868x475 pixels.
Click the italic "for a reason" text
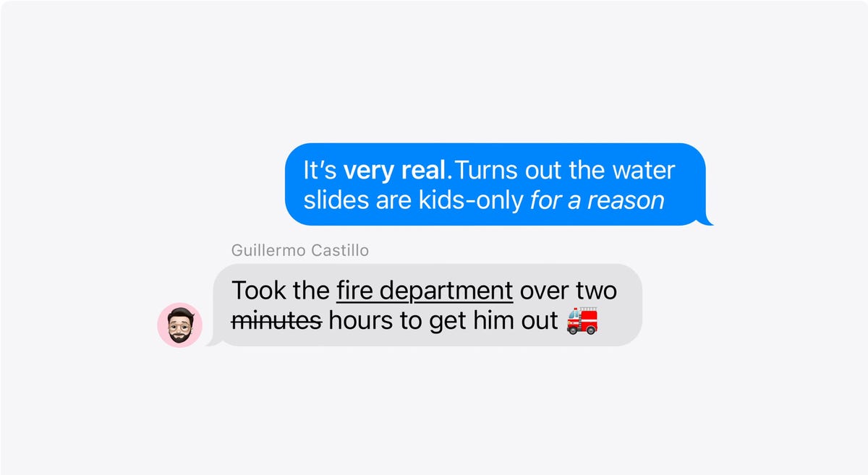click(x=597, y=200)
